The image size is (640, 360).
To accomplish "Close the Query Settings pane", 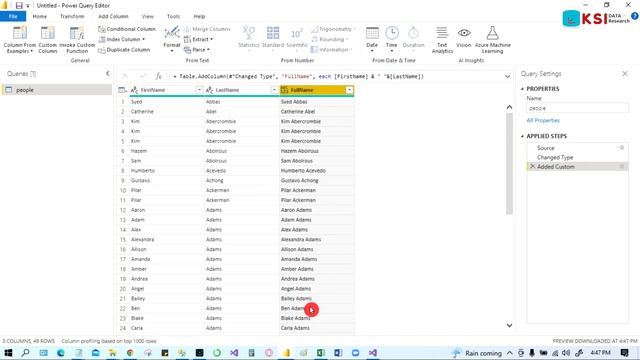I will pyautogui.click(x=625, y=73).
